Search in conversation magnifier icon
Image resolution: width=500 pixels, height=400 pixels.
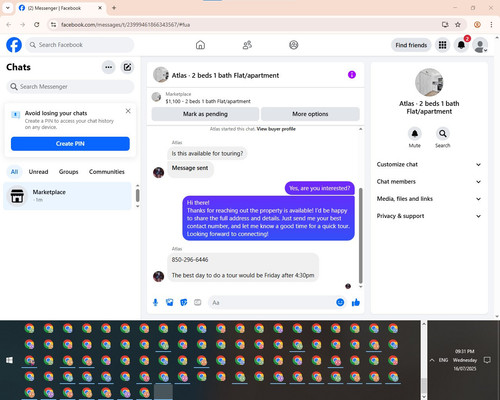[443, 134]
